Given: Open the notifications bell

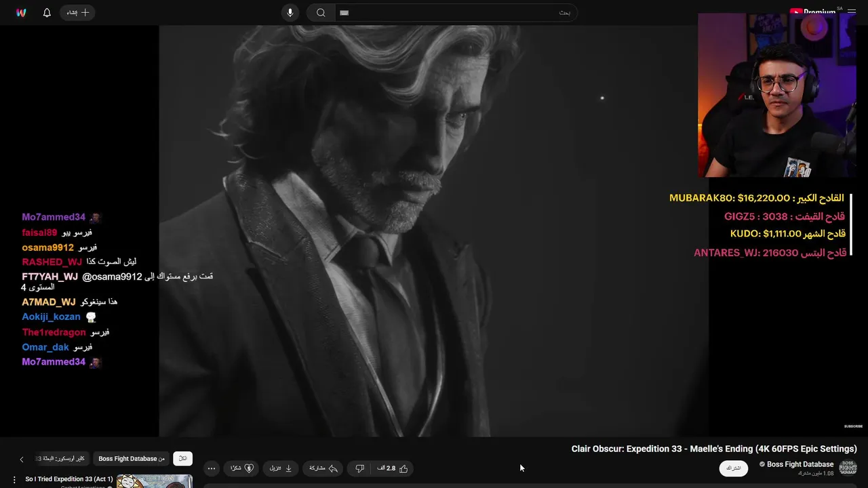Looking at the screenshot, I should tap(47, 13).
